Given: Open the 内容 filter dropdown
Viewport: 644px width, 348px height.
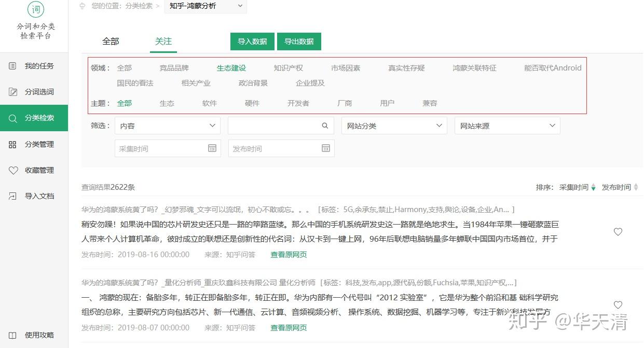Looking at the screenshot, I should pyautogui.click(x=168, y=126).
